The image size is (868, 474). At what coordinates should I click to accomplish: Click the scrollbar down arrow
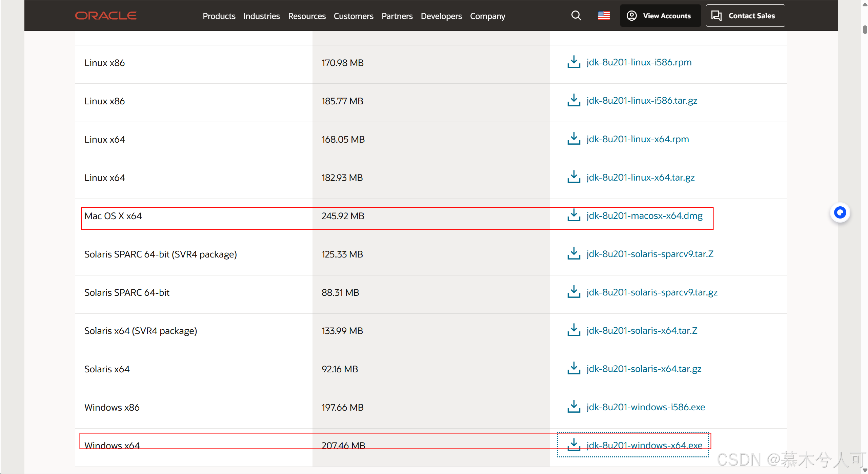865,470
